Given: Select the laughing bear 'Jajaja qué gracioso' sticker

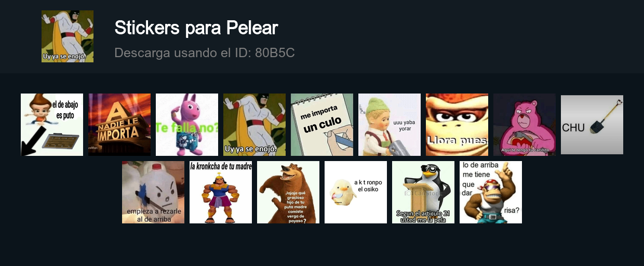Looking at the screenshot, I should [x=288, y=192].
